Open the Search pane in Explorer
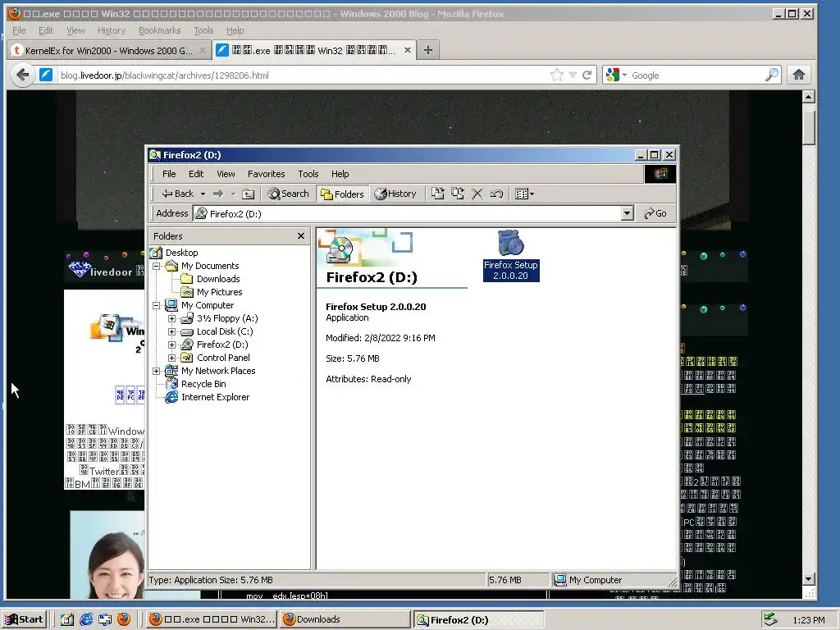 [x=288, y=194]
